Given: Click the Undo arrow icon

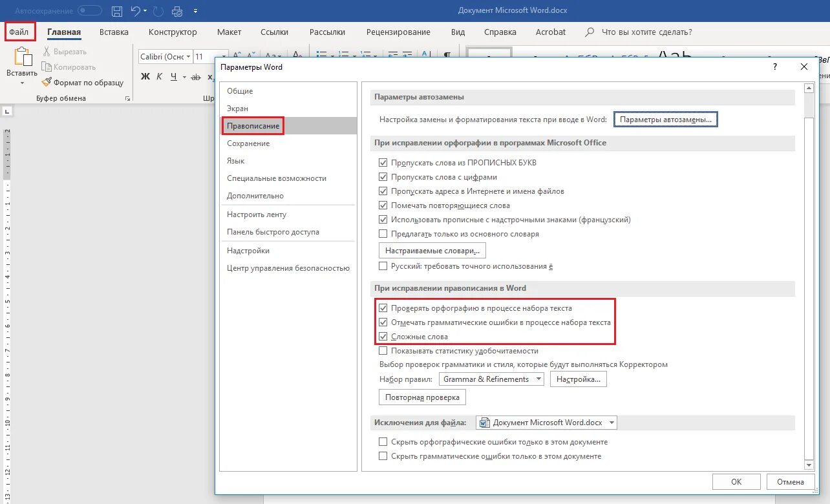Looking at the screenshot, I should tap(135, 11).
